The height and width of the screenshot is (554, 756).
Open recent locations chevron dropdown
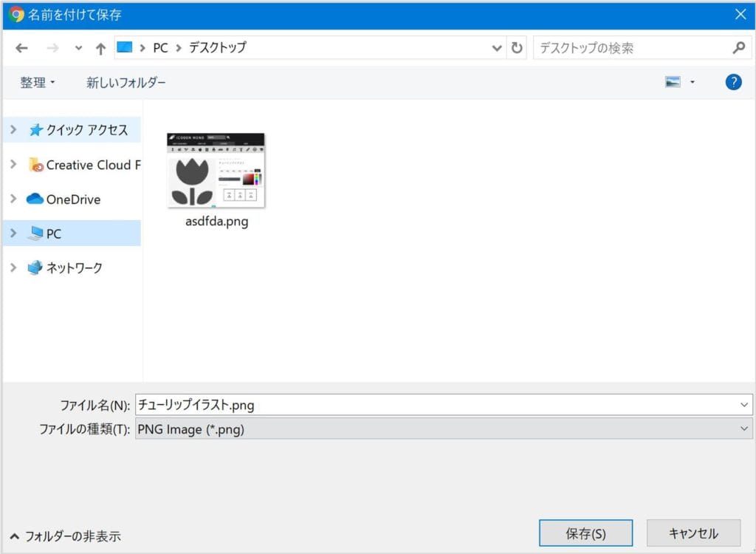pos(79,48)
